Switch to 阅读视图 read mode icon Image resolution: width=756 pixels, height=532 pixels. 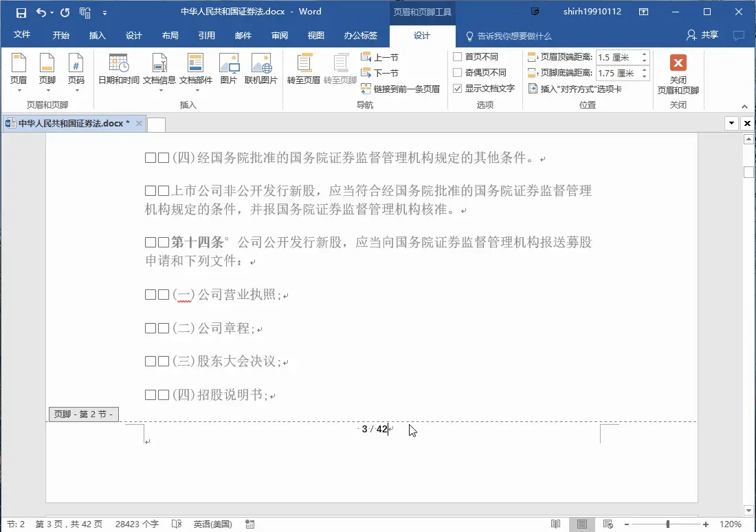coord(555,524)
